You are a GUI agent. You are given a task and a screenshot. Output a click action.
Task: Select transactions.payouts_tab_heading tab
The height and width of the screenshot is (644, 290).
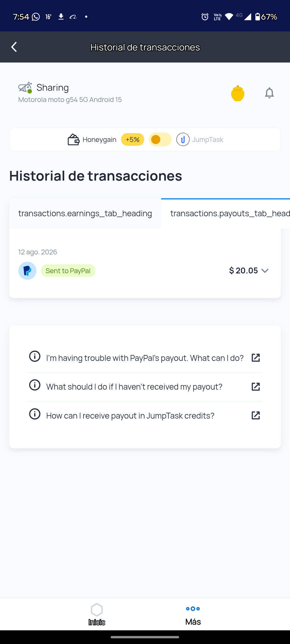tap(226, 214)
